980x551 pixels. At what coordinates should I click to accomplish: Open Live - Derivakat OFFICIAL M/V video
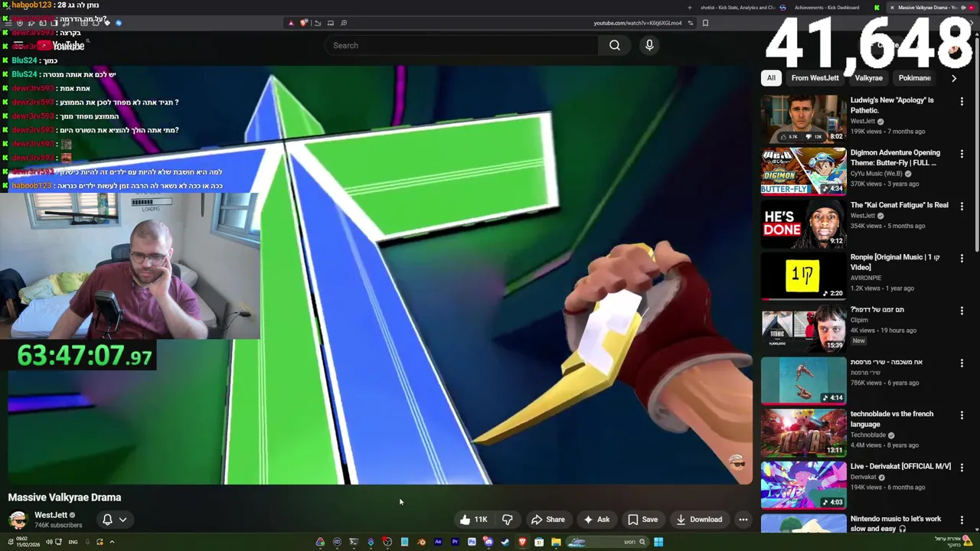coord(803,484)
